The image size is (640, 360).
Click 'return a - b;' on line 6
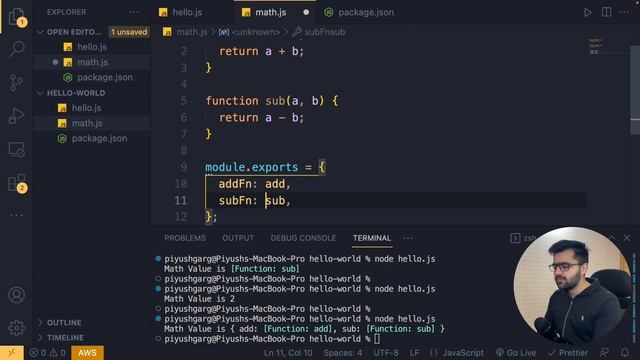pyautogui.click(x=261, y=118)
